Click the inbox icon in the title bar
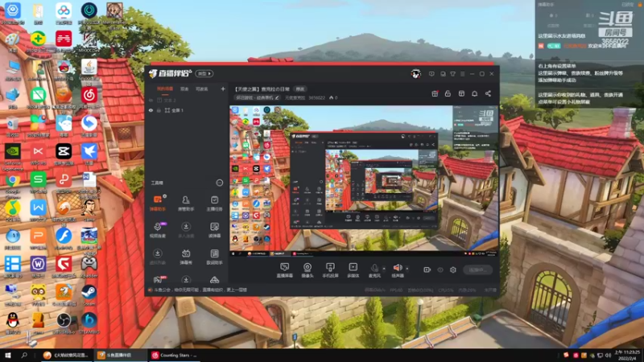644x362 pixels. click(443, 74)
